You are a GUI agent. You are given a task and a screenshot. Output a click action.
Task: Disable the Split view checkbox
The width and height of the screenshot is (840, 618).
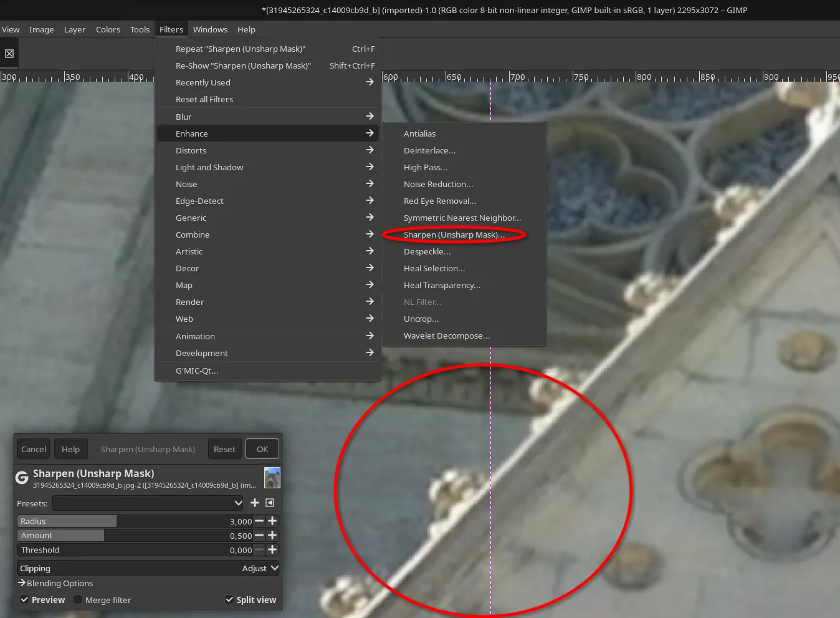pyautogui.click(x=229, y=600)
